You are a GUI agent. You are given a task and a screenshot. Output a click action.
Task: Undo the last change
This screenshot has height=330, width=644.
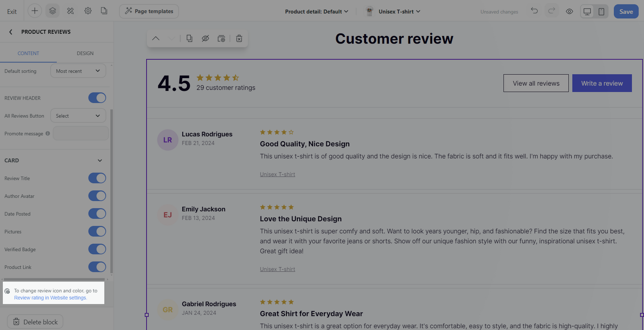coord(534,11)
